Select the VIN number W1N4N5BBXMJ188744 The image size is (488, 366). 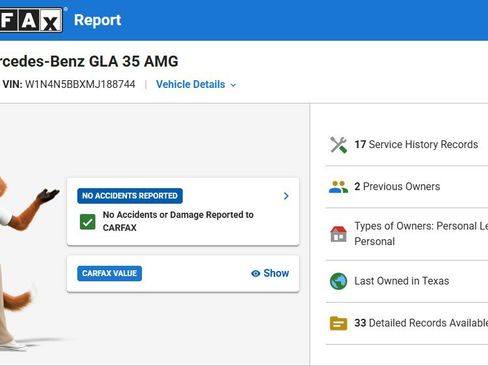(80, 84)
